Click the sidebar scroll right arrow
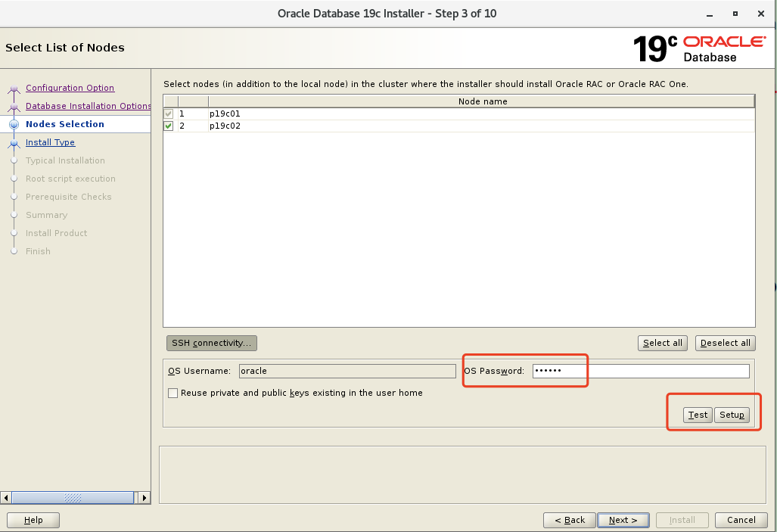Screen dimensions: 777x532 click(145, 498)
